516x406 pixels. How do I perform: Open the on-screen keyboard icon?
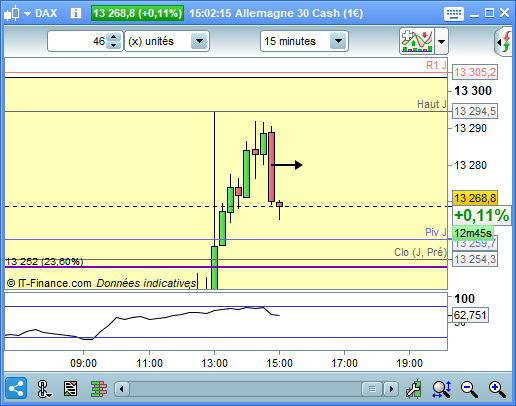pyautogui.click(x=454, y=14)
